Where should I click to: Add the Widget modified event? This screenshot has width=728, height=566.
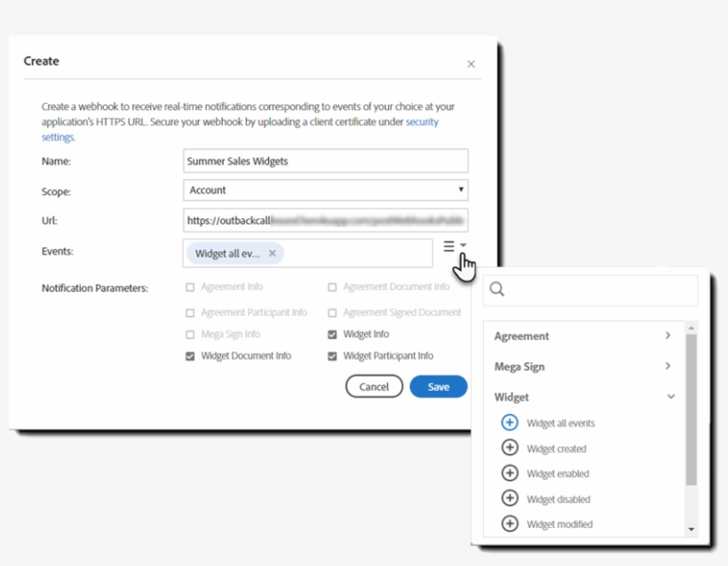tap(510, 523)
